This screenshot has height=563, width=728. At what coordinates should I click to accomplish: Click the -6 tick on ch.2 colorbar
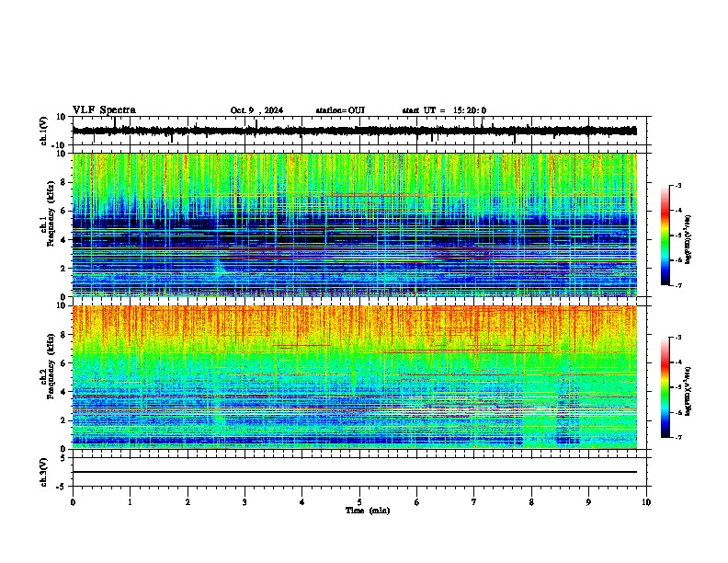pyautogui.click(x=678, y=412)
